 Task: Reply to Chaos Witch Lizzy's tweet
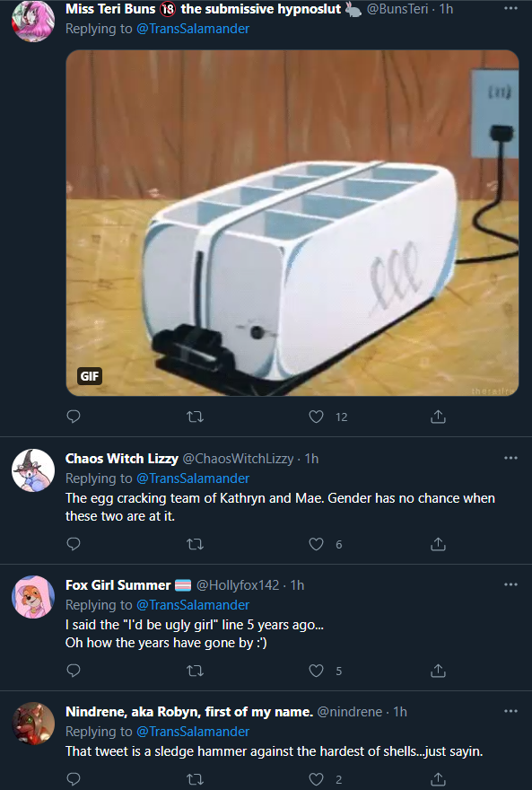point(74,544)
